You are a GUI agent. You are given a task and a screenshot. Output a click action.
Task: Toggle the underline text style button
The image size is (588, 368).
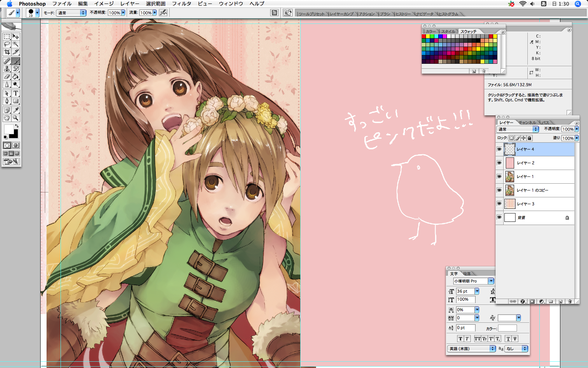[508, 339]
